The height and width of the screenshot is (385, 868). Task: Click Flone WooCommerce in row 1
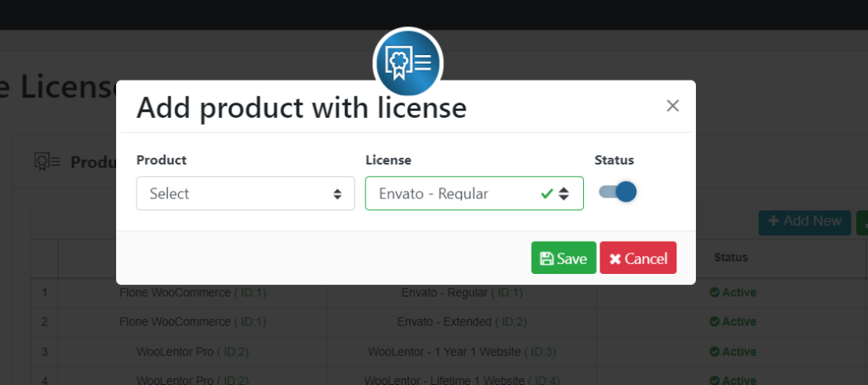click(x=192, y=293)
